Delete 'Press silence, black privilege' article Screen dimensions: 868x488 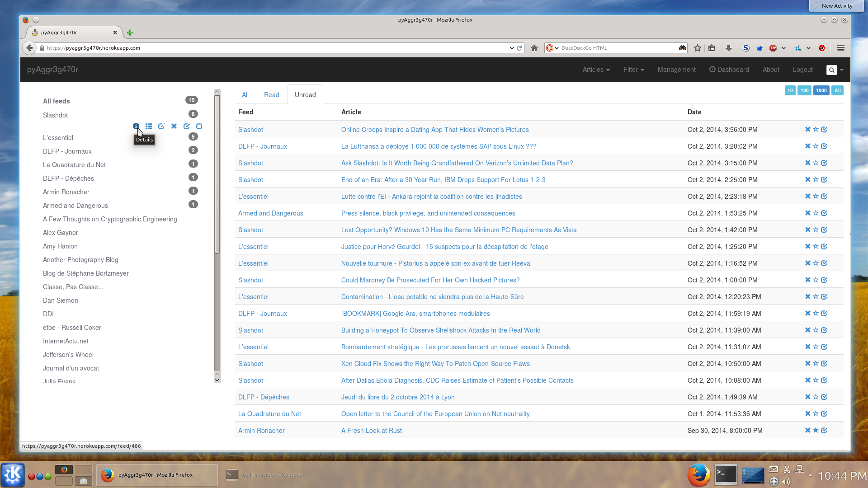point(808,213)
